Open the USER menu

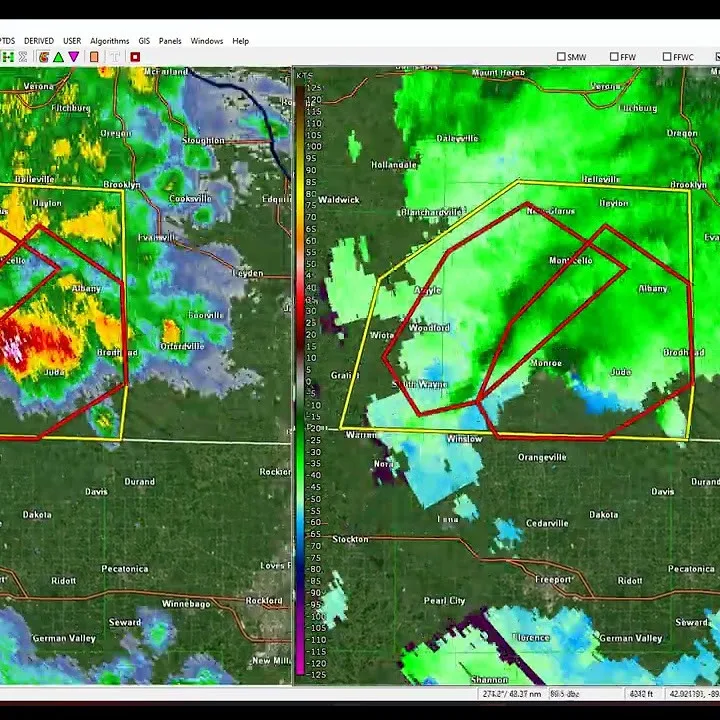[x=72, y=41]
